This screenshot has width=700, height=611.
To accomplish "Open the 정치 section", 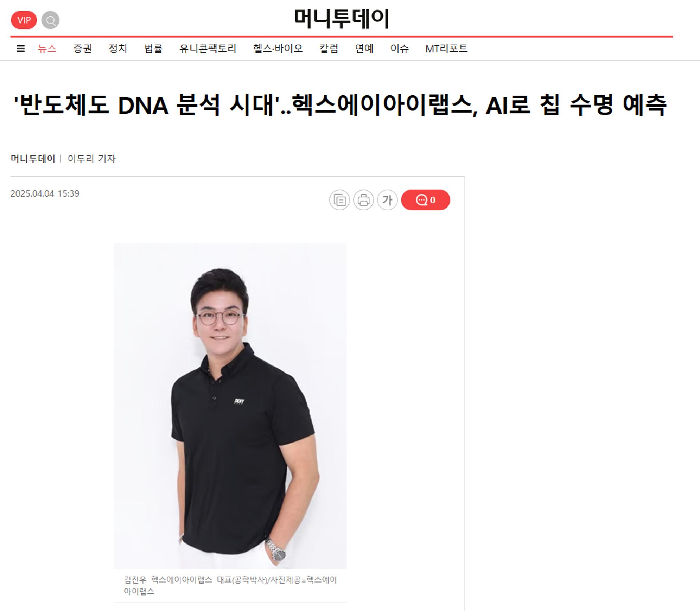I will coord(118,49).
